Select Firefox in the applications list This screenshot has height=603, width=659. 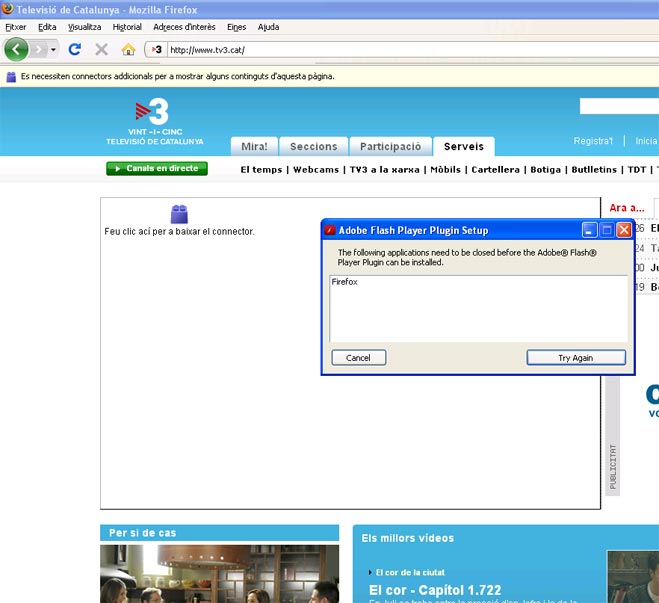click(x=344, y=282)
